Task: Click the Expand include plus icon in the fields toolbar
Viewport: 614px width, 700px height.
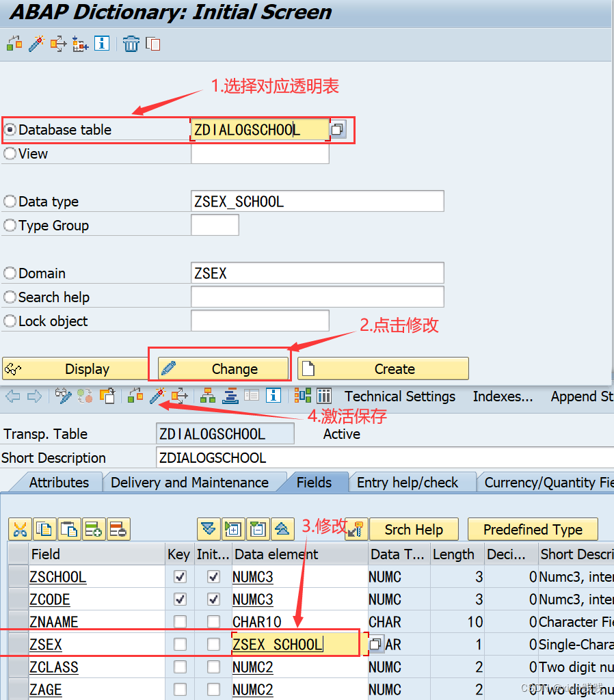Action: click(233, 529)
